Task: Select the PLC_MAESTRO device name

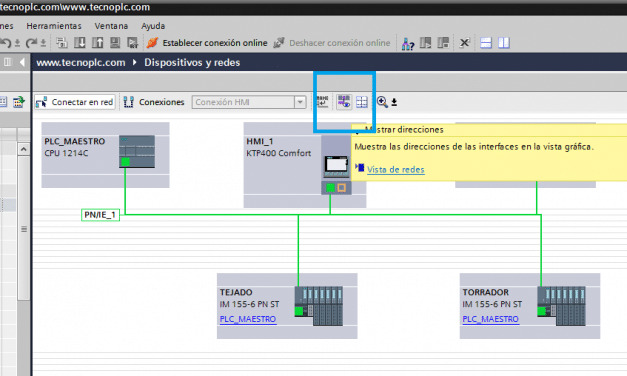Action: pos(75,141)
